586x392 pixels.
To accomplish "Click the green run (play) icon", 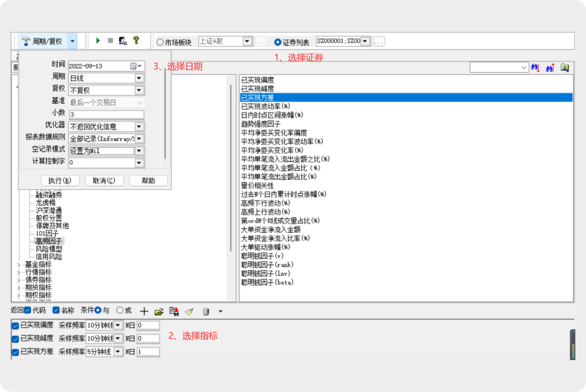I will click(x=98, y=41).
